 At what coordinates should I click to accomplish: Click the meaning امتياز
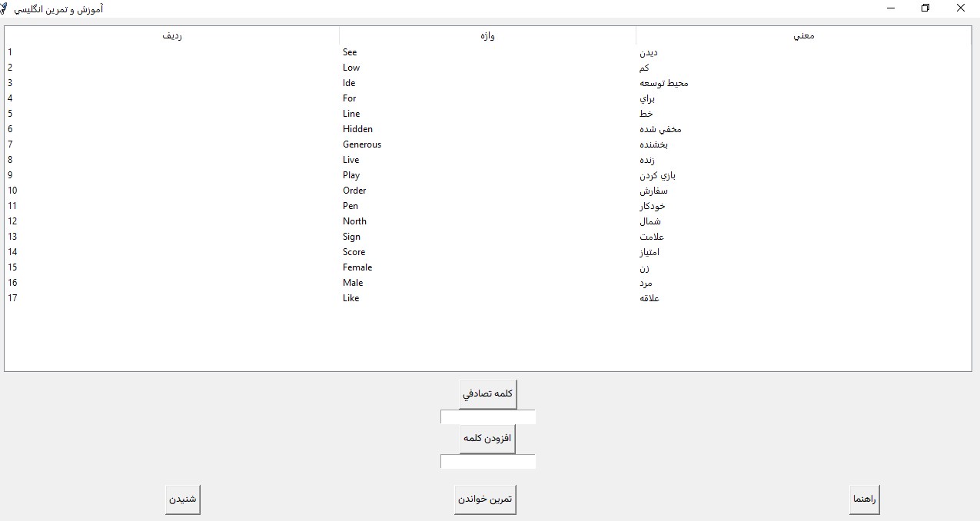coord(649,252)
